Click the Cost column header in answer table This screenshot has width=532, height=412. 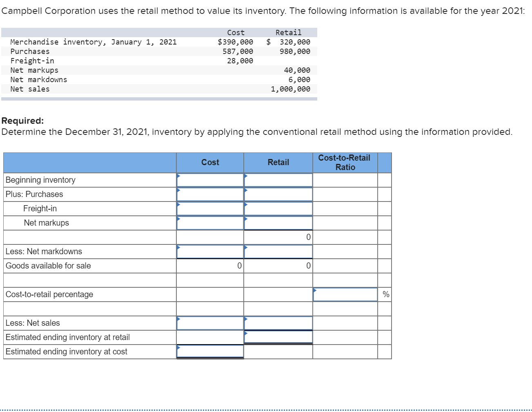[210, 162]
